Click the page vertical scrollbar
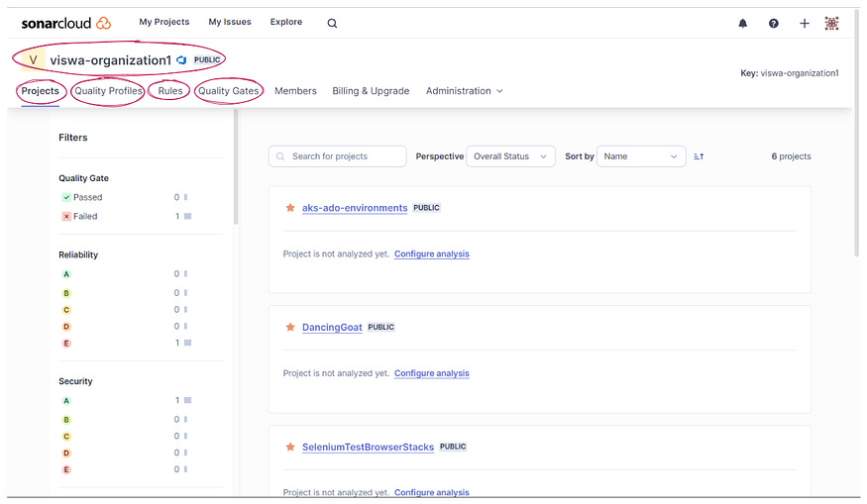867x504 pixels. tap(857, 134)
